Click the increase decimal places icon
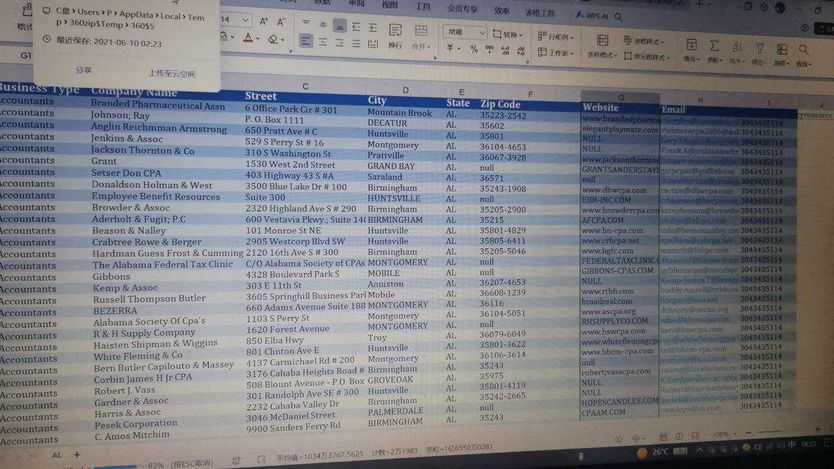The width and height of the screenshot is (834, 469). coord(505,51)
